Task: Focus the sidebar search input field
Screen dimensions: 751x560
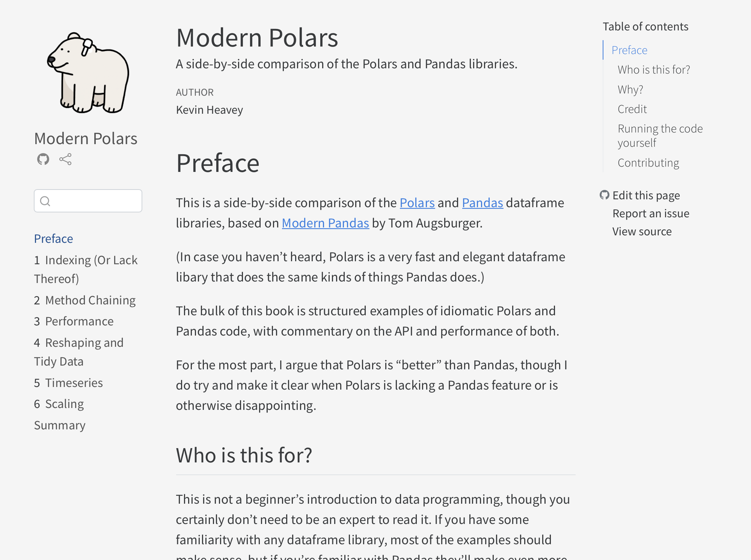Action: click(x=96, y=201)
